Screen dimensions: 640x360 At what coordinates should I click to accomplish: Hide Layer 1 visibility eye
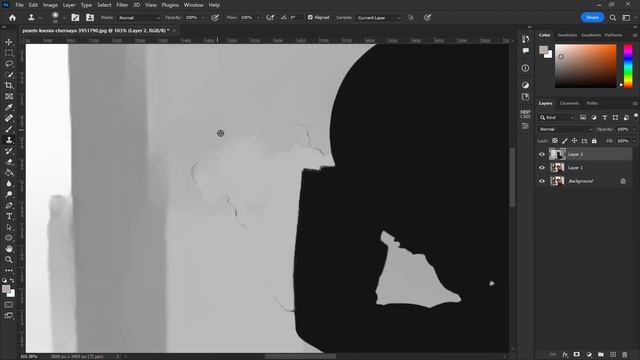tap(542, 168)
